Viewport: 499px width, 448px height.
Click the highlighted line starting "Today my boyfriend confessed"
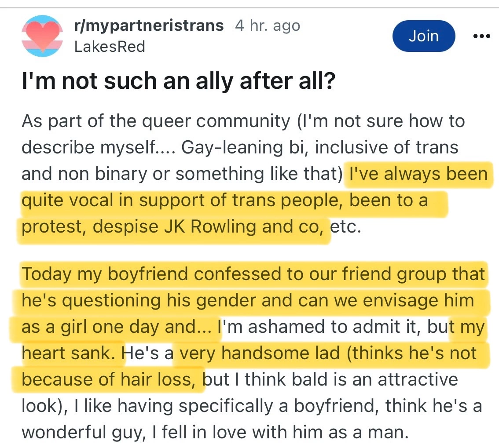tap(253, 274)
